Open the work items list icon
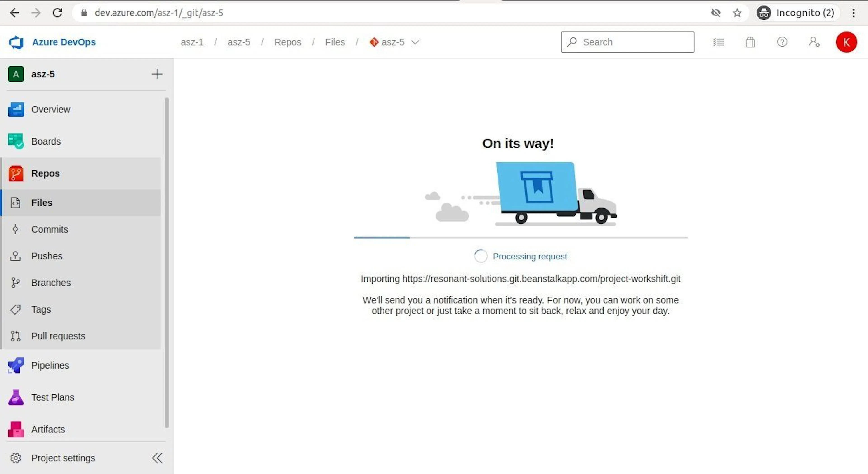Screen dimensions: 868x474 [718, 42]
